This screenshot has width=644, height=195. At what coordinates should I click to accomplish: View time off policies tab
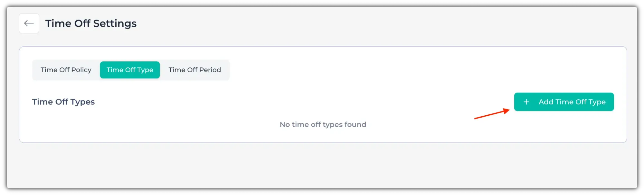[x=66, y=70]
